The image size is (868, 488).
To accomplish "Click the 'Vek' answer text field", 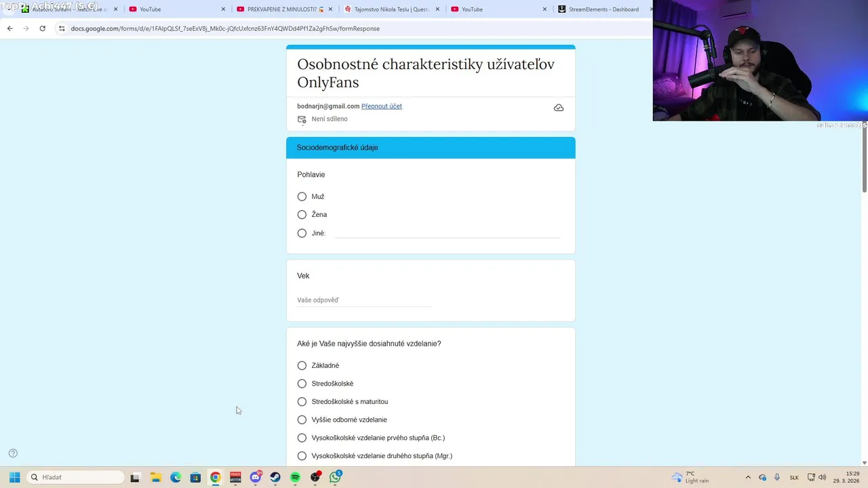I will click(364, 300).
